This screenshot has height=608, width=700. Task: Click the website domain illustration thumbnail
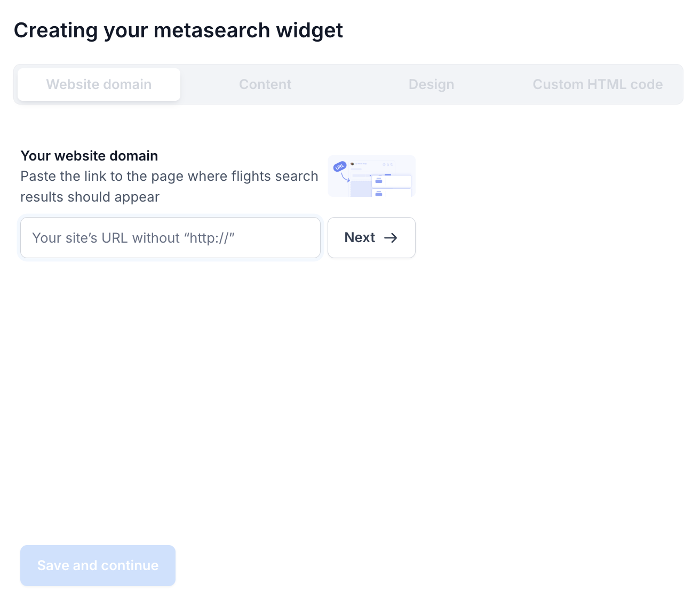[x=371, y=176]
